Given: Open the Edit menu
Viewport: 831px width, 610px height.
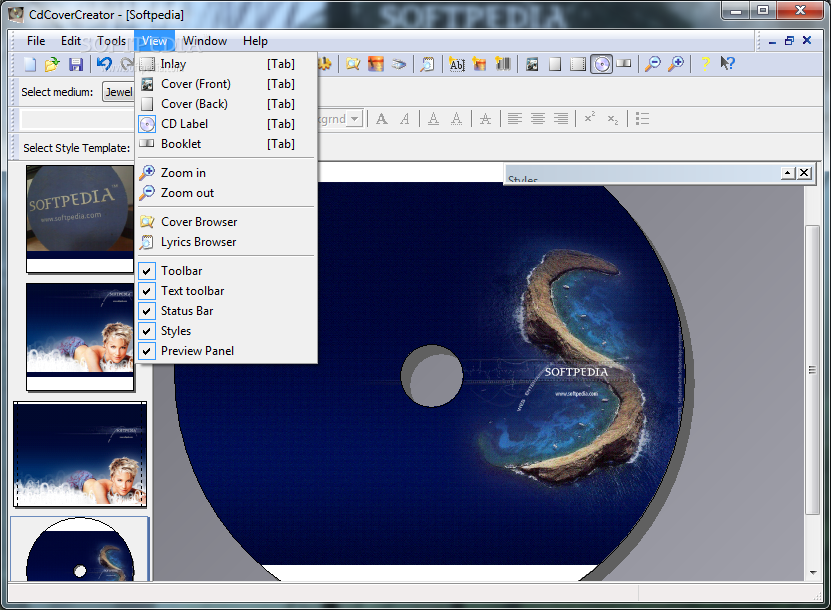Looking at the screenshot, I should 70,41.
